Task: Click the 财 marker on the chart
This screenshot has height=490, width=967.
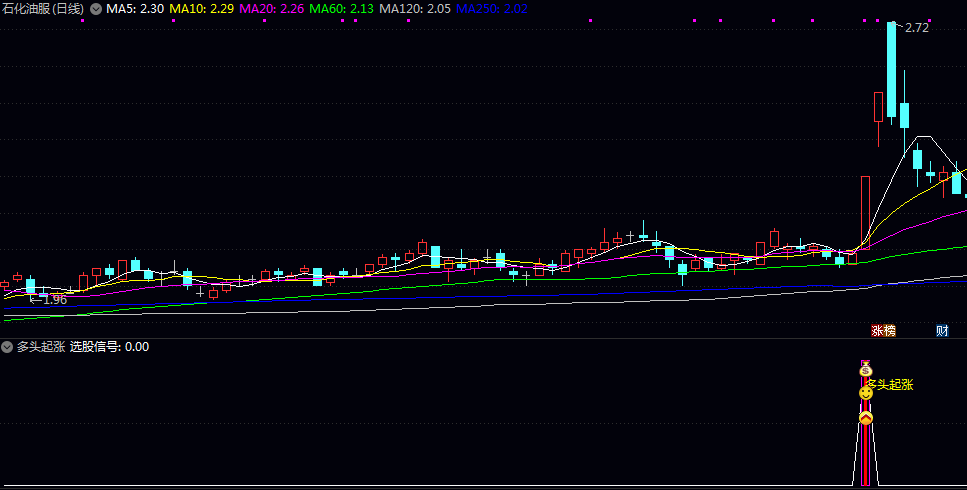Action: pyautogui.click(x=942, y=331)
